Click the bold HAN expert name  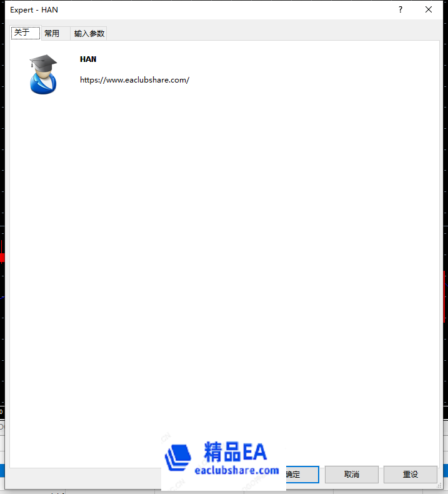click(x=88, y=59)
